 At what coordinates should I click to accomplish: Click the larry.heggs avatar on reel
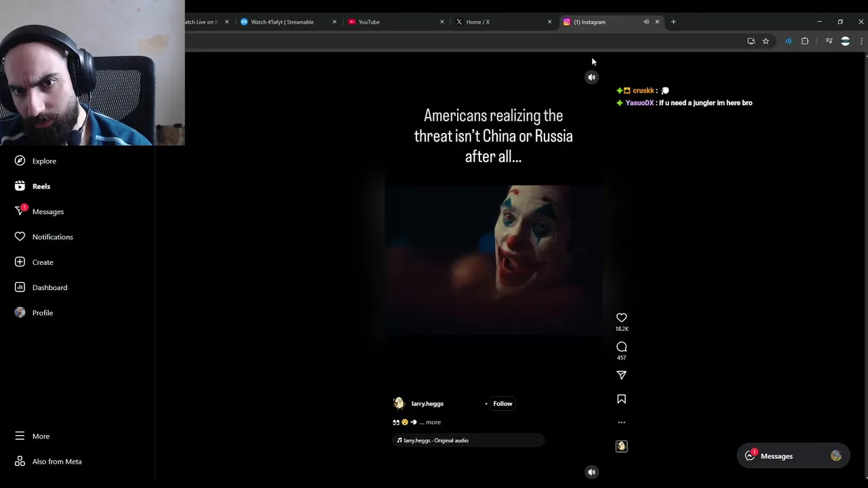pos(399,403)
